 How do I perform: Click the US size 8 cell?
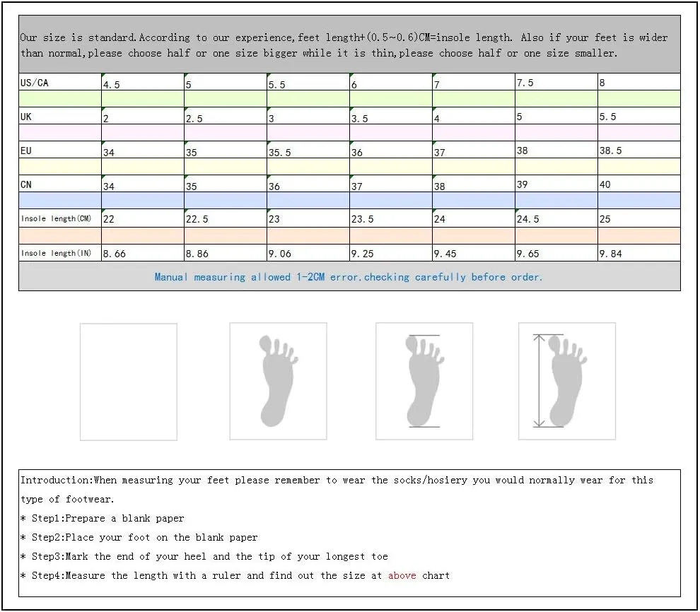pos(639,82)
